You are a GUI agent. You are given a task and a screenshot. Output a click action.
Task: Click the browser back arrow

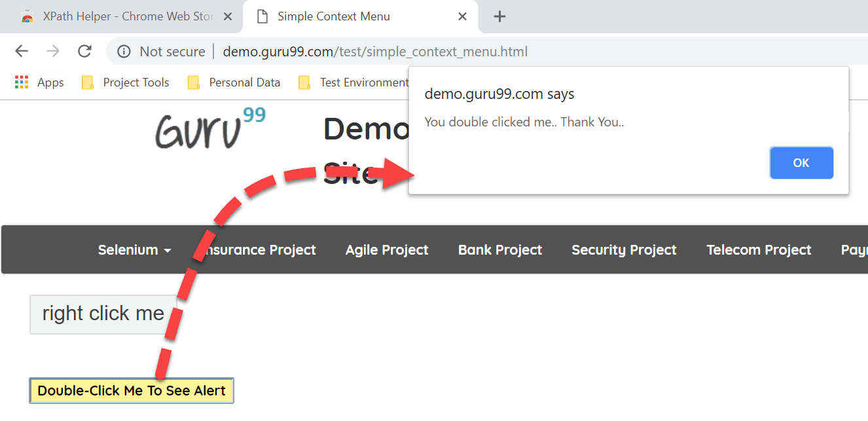coord(22,51)
